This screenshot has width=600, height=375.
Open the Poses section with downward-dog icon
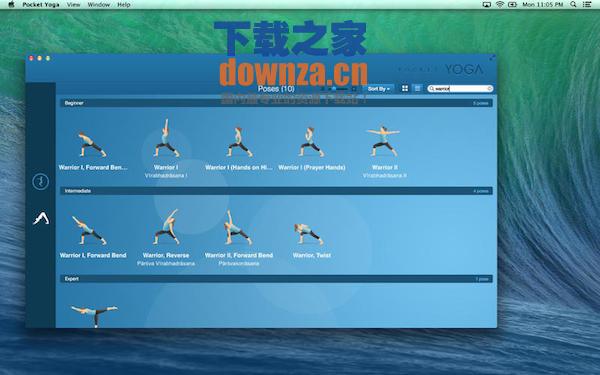tap(41, 218)
